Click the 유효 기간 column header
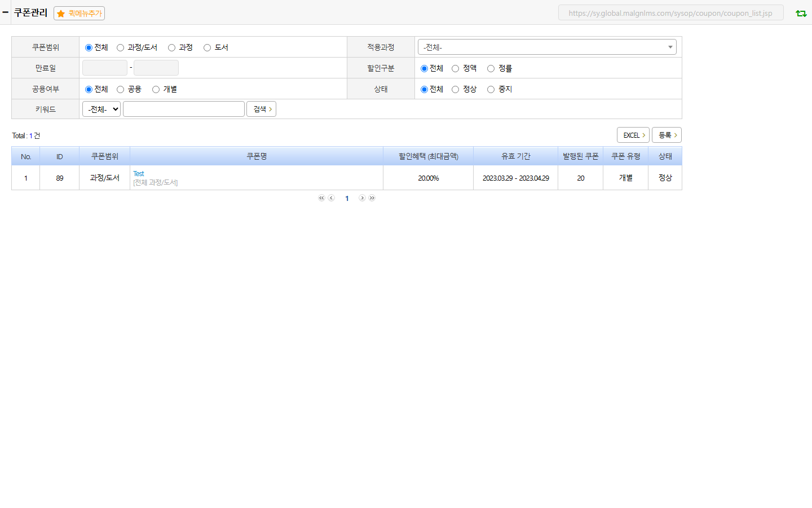Screen dimensions: 812x508 [x=516, y=156]
